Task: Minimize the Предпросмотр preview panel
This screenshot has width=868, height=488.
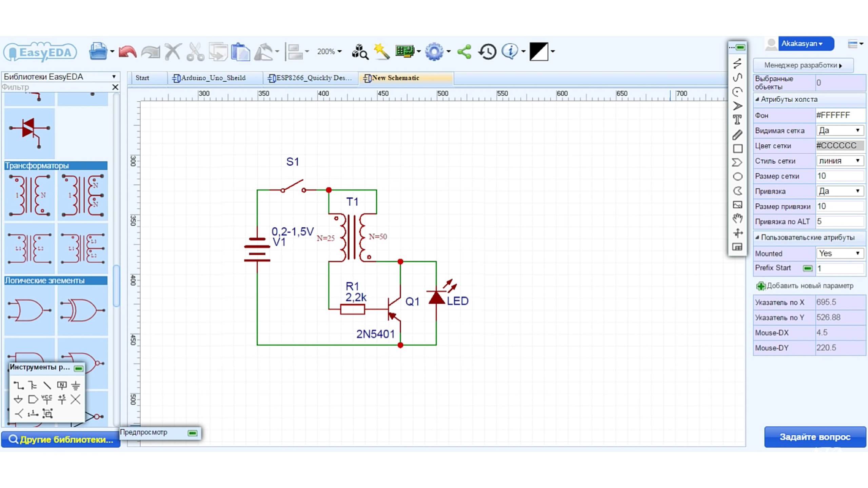Action: 193,433
